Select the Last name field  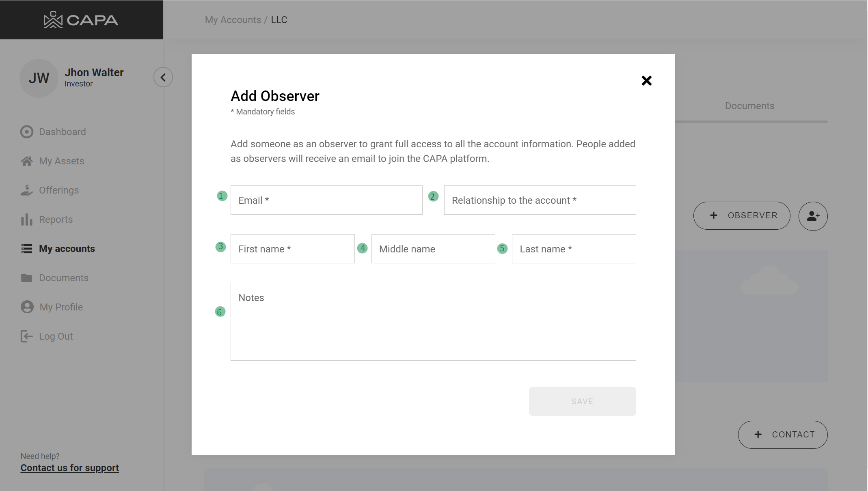click(x=573, y=249)
